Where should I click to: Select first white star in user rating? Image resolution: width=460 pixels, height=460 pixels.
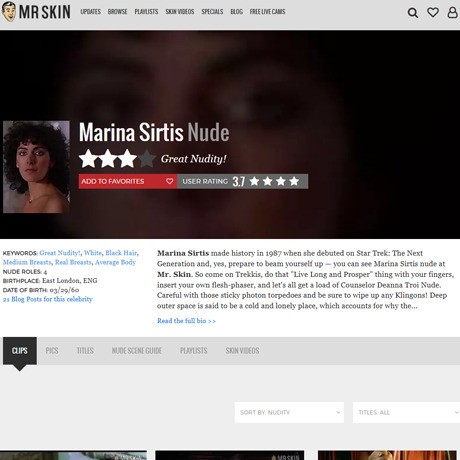coord(254,181)
